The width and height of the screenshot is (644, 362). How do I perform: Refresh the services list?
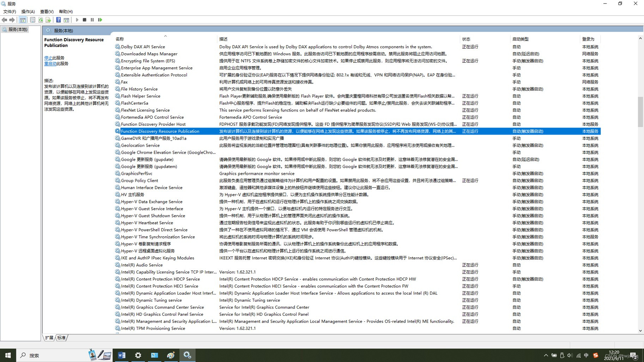point(41,20)
